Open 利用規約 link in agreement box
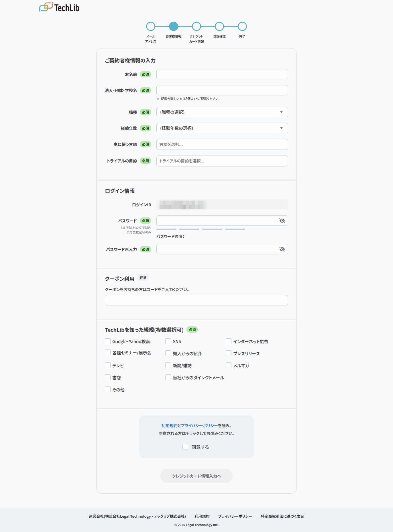Image resolution: width=393 pixels, height=532 pixels. coord(169,426)
